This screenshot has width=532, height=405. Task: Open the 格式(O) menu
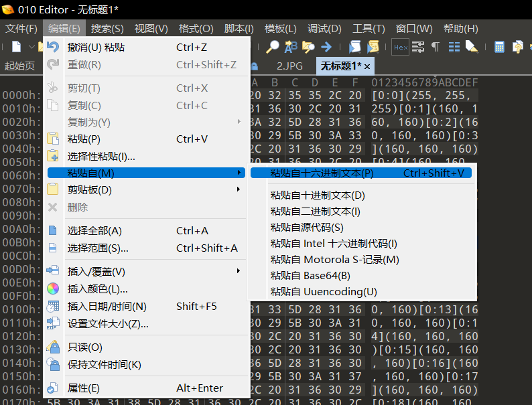tap(196, 29)
